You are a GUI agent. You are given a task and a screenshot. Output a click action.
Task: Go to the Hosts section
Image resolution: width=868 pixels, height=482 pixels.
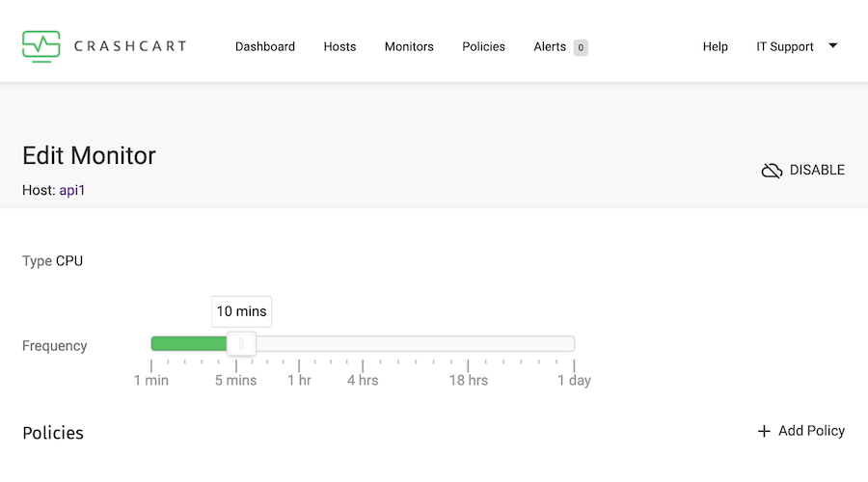click(x=339, y=46)
